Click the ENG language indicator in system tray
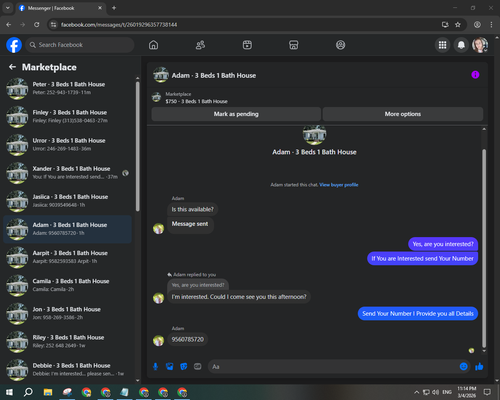 [447, 392]
